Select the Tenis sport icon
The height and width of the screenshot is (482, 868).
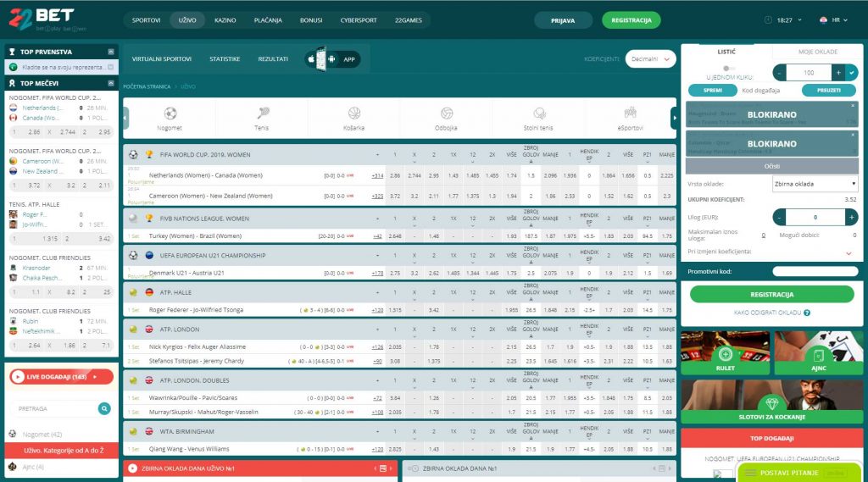coord(263,114)
